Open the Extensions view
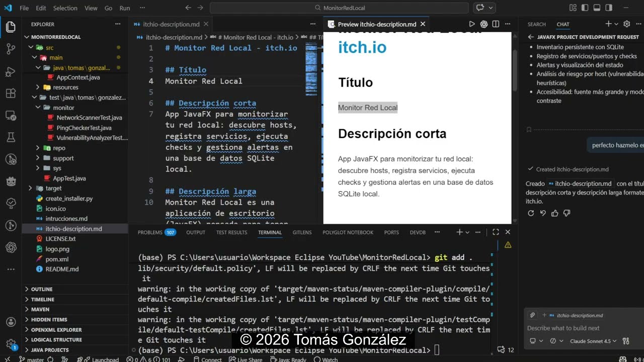Image resolution: width=644 pixels, height=362 pixels. pos(11,94)
